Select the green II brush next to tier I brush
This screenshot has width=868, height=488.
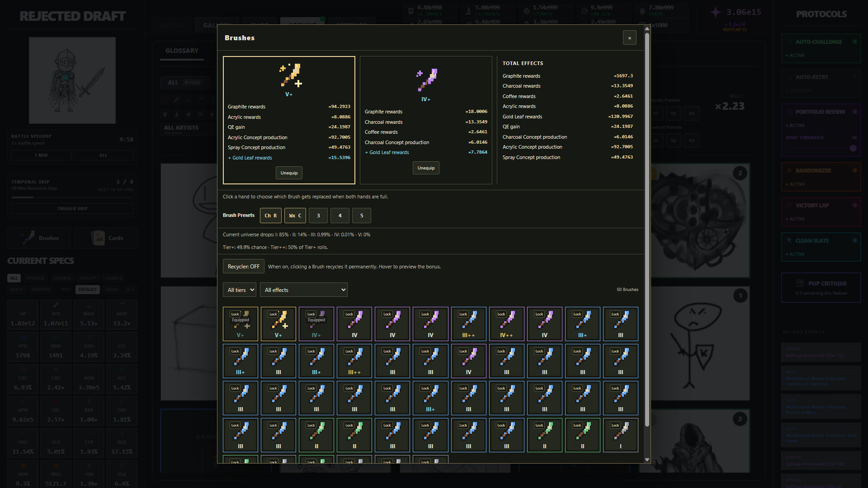click(582, 435)
